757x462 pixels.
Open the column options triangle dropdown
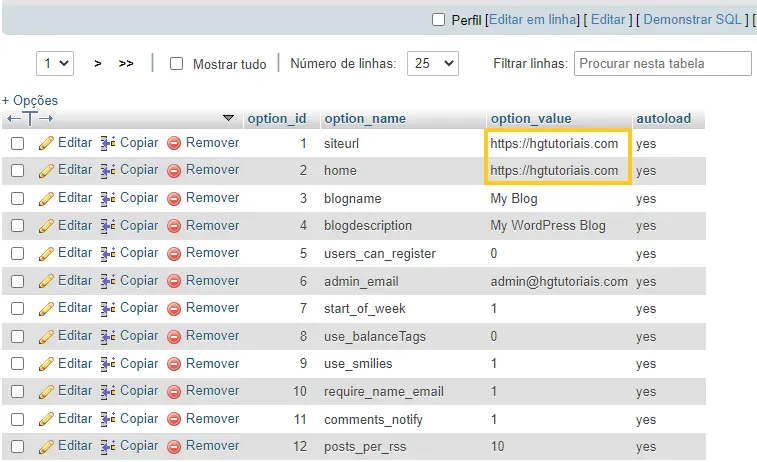tap(228, 118)
